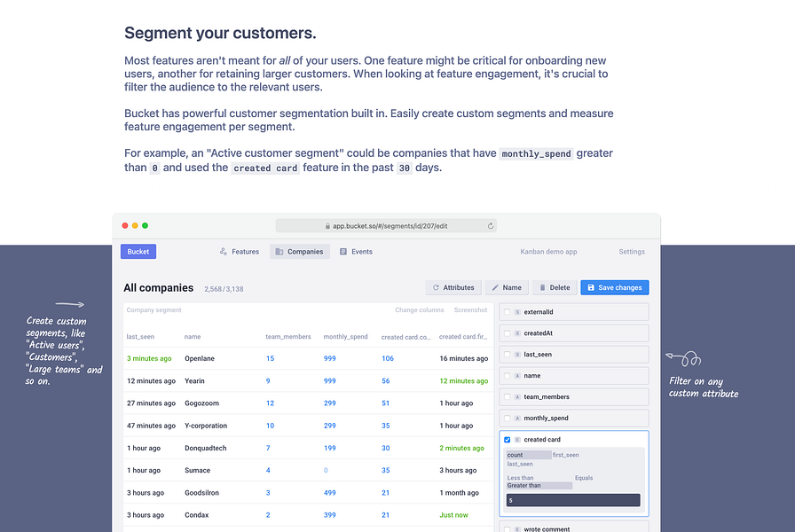Click Condax's Just now timestamp
Image resolution: width=795 pixels, height=532 pixels.
(x=453, y=515)
